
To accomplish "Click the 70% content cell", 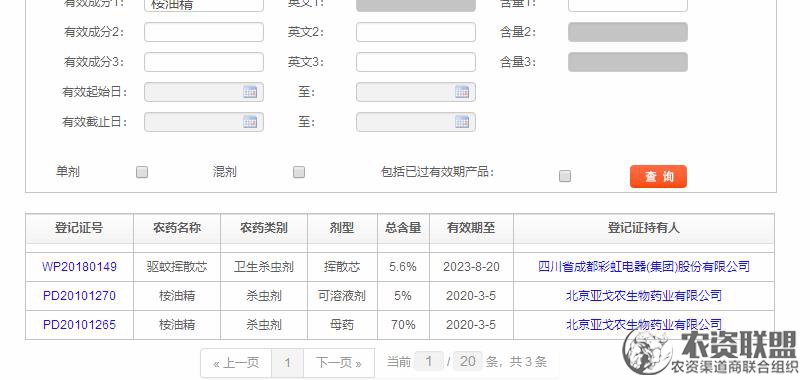I will (403, 325).
